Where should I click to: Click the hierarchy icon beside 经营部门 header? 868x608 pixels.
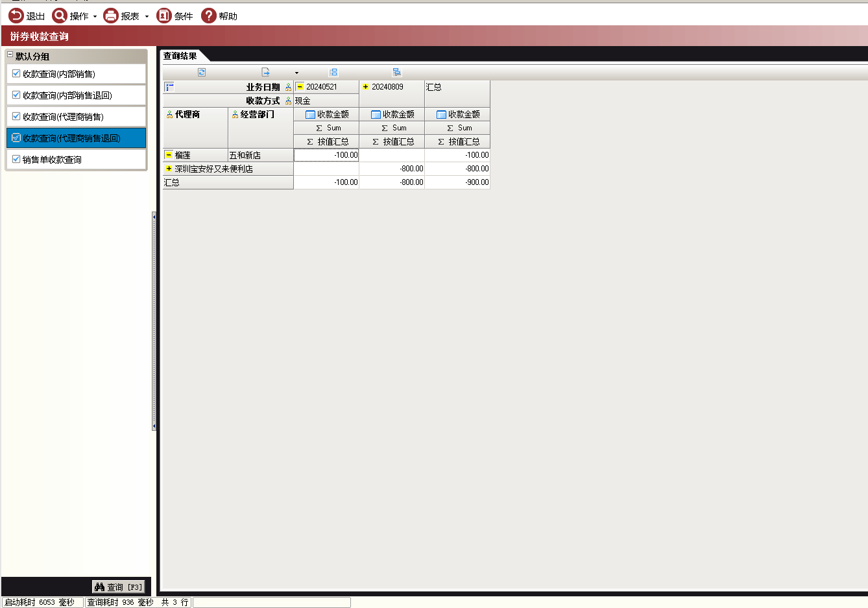(x=235, y=115)
